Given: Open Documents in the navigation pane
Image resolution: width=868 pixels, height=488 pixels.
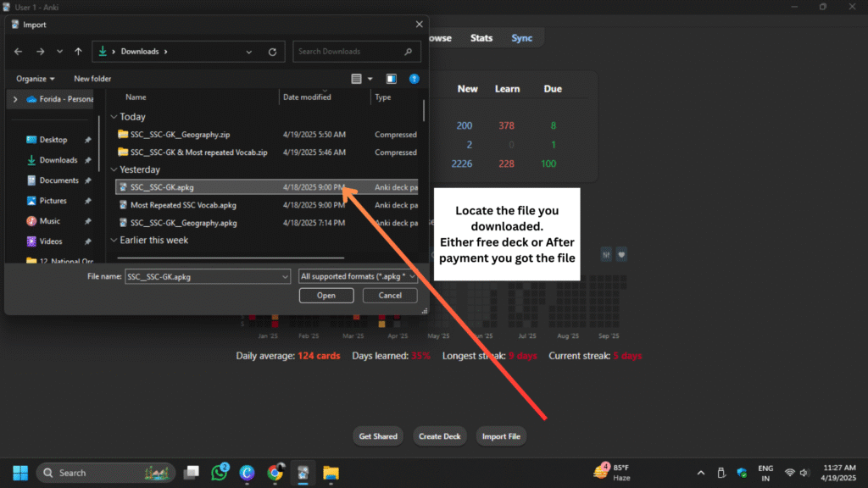Looking at the screenshot, I should click(58, 180).
